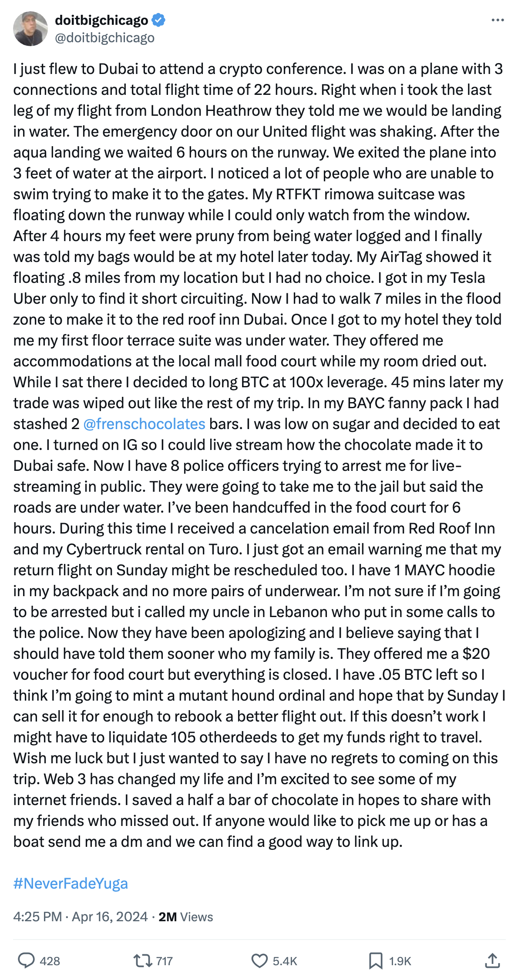The image size is (518, 980).
Task: Like the post with the heart icon
Action: point(260,960)
